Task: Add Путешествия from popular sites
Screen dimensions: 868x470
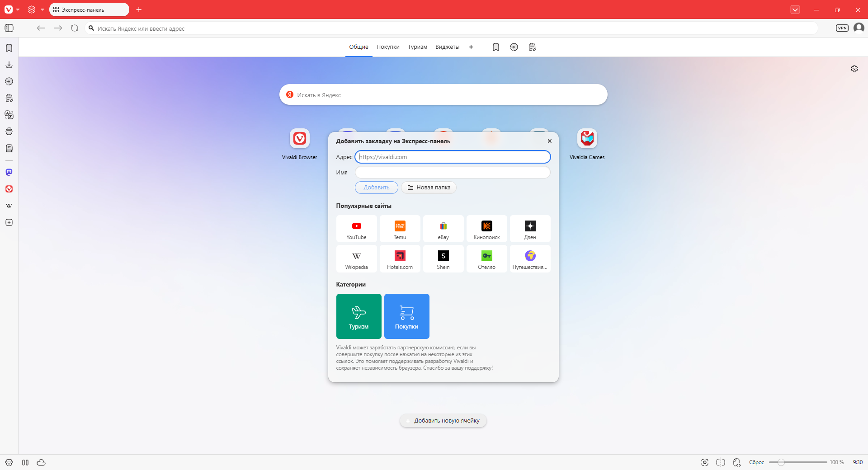Action: click(530, 258)
